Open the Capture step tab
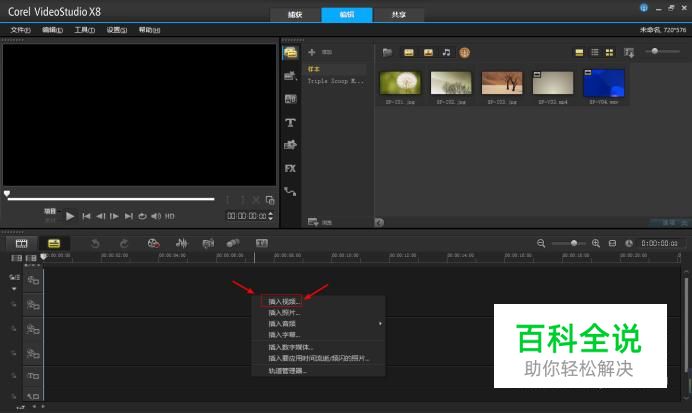The height and width of the screenshot is (413, 692). point(295,15)
